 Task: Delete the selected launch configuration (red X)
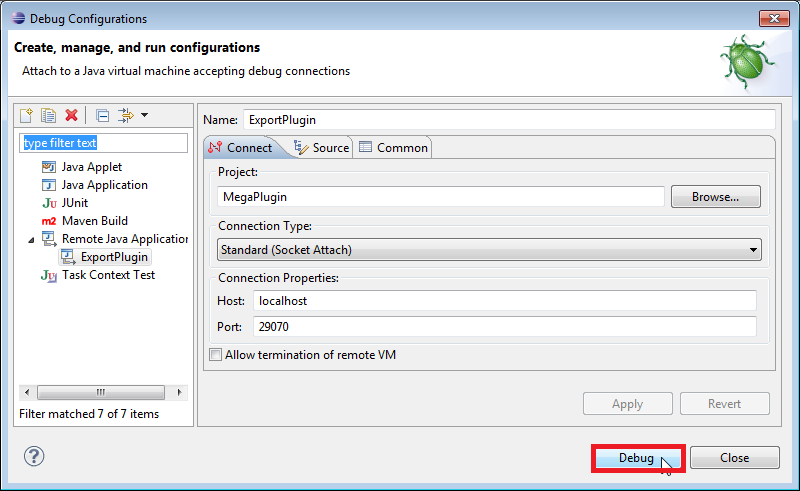click(71, 116)
